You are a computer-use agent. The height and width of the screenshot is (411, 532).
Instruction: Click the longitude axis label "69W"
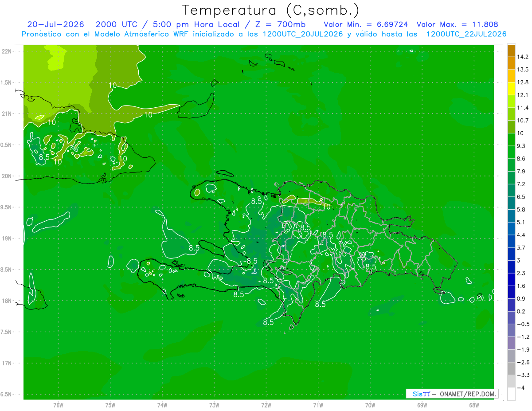(x=422, y=405)
